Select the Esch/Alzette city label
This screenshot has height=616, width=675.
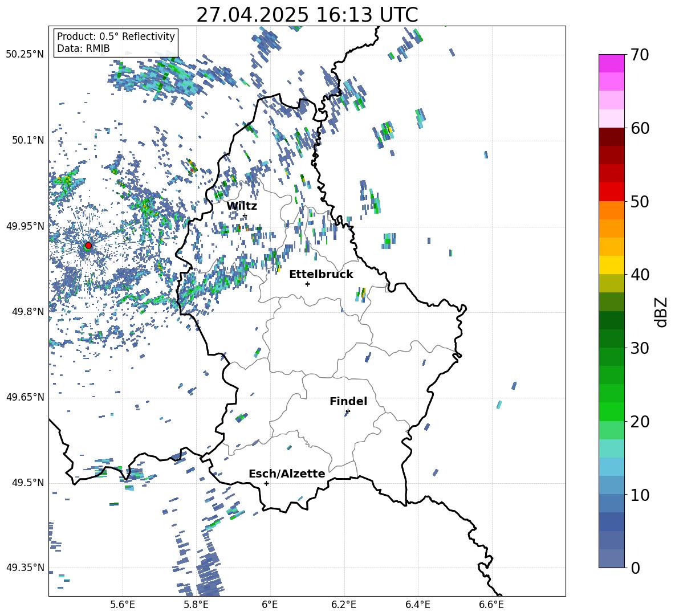pyautogui.click(x=287, y=474)
